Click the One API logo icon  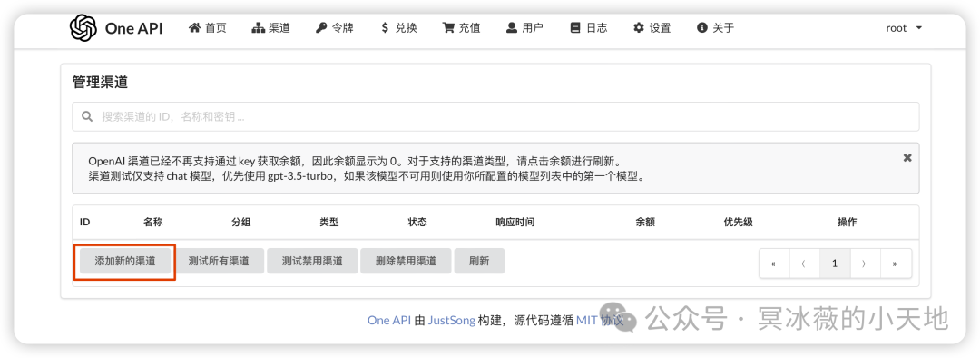83,28
